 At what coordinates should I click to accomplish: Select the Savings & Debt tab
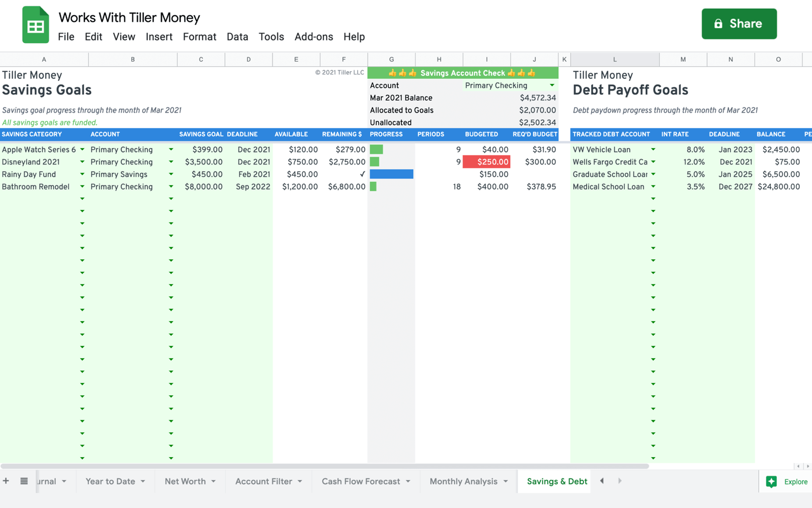pyautogui.click(x=557, y=481)
